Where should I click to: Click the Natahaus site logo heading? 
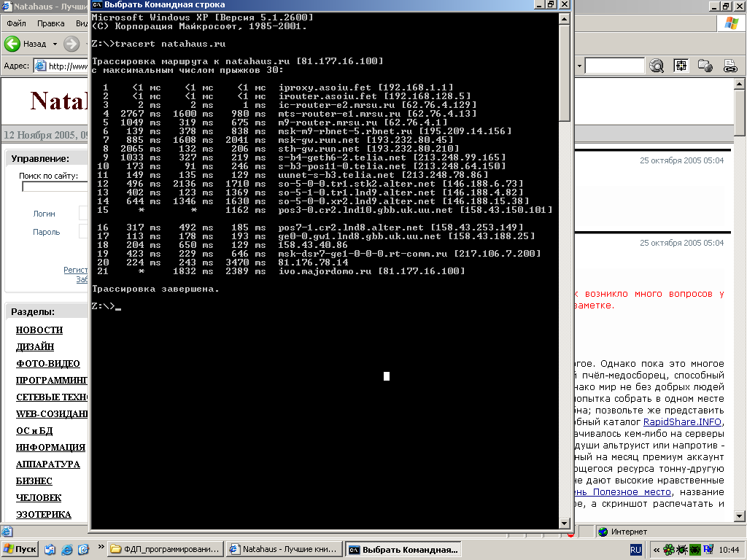coord(59,101)
